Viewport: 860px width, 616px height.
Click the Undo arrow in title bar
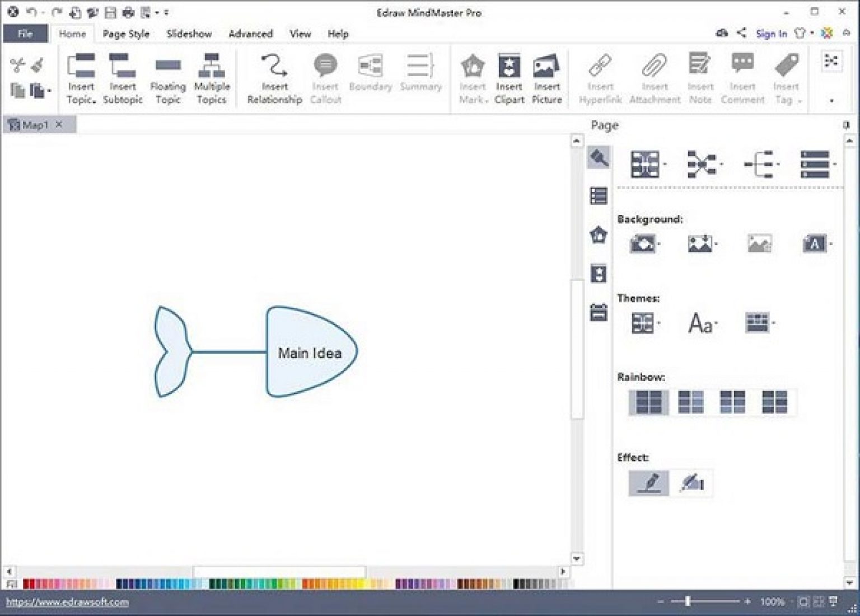pos(31,12)
